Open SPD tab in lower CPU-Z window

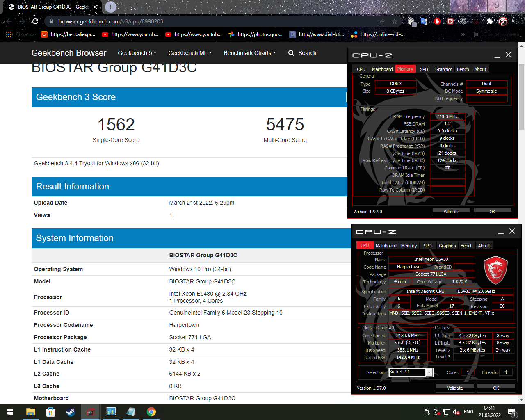[x=428, y=246]
